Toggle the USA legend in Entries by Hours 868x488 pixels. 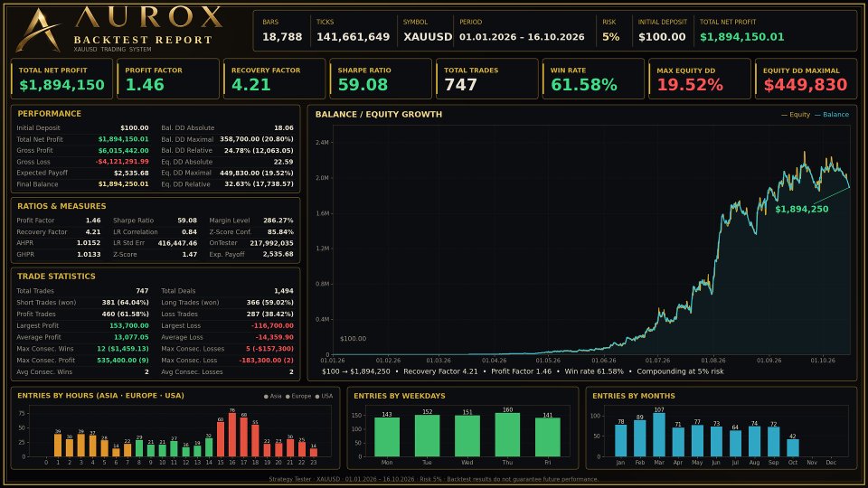click(x=324, y=396)
